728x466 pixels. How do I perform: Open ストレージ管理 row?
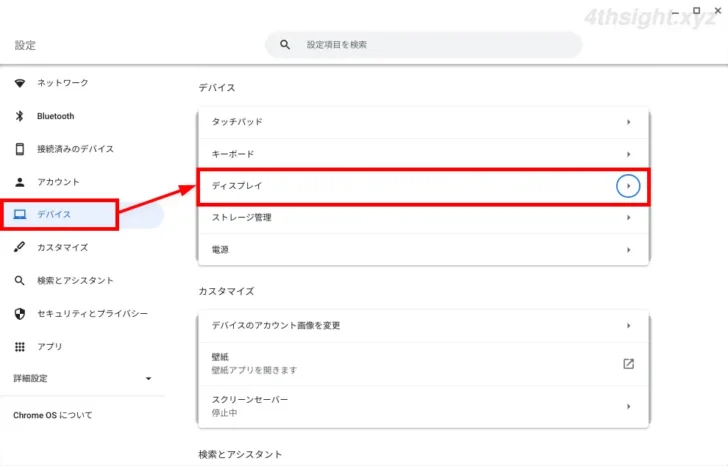(x=423, y=218)
